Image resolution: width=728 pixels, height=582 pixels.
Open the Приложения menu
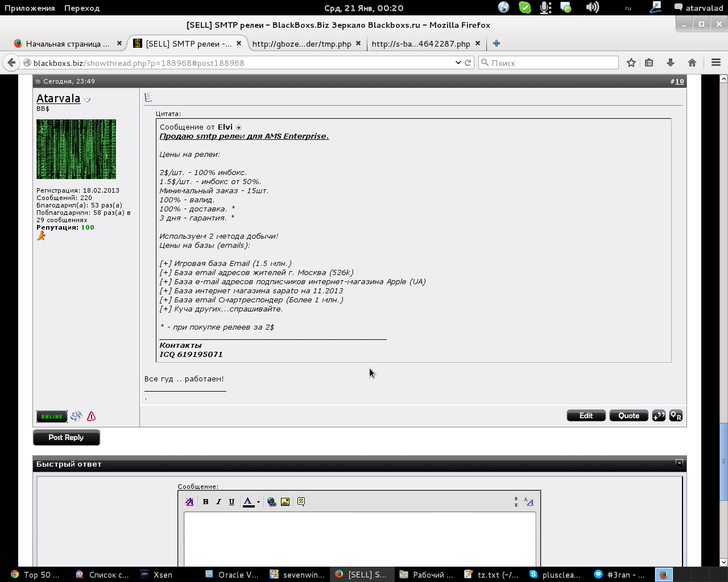(x=30, y=8)
